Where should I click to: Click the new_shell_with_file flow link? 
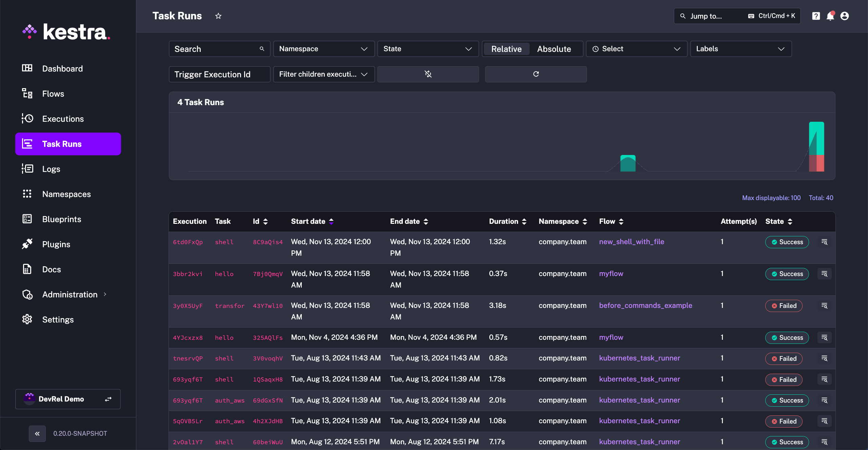[632, 242]
